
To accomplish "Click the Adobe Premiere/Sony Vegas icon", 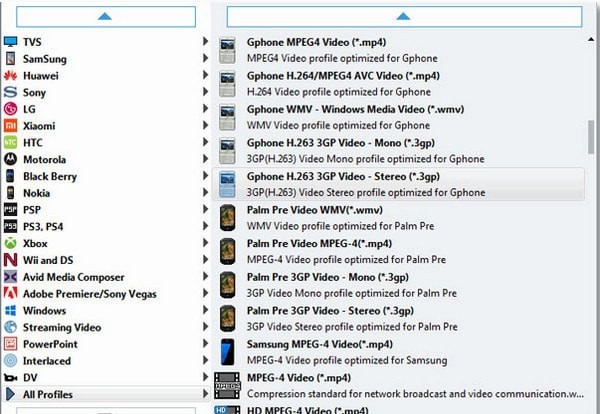I will tap(10, 294).
